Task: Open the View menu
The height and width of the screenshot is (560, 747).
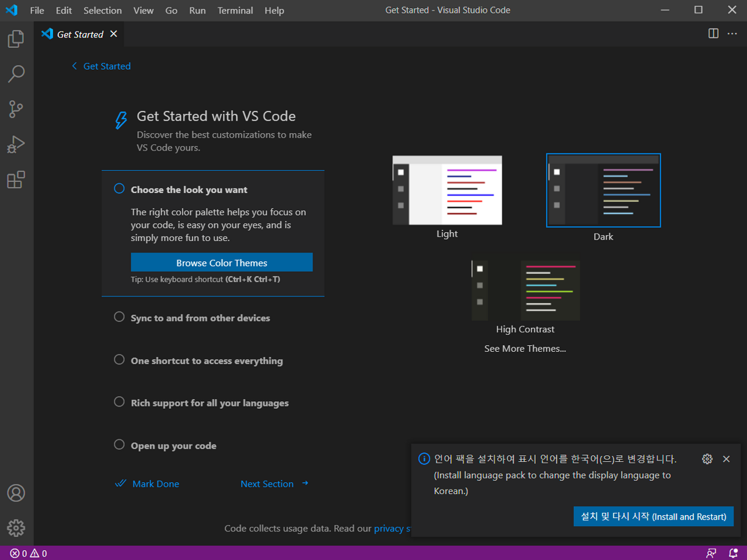Action: (x=144, y=10)
